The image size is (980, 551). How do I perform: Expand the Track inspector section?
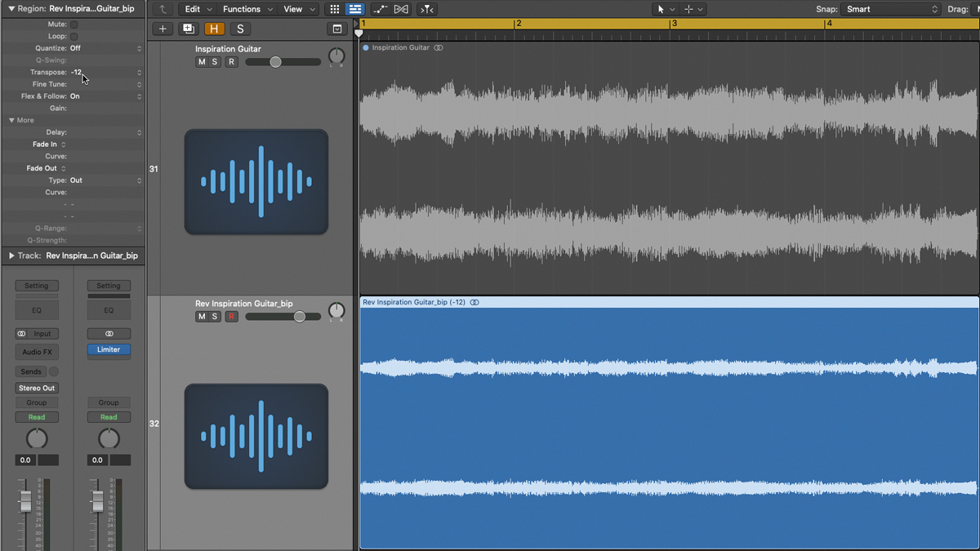pos(11,256)
